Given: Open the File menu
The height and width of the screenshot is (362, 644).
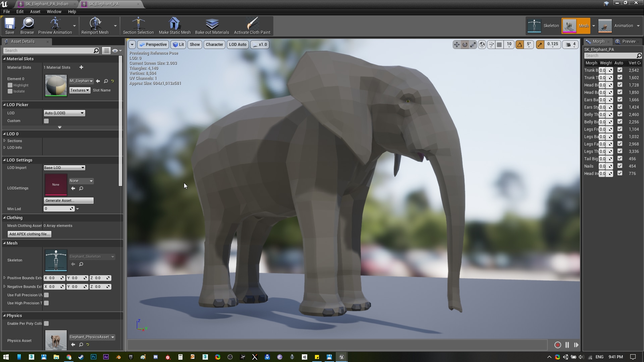Looking at the screenshot, I should [x=7, y=11].
